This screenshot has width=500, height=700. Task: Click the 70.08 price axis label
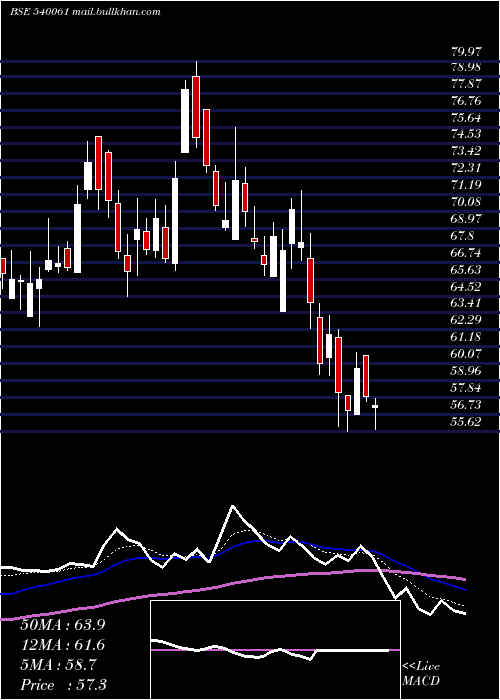tap(467, 202)
